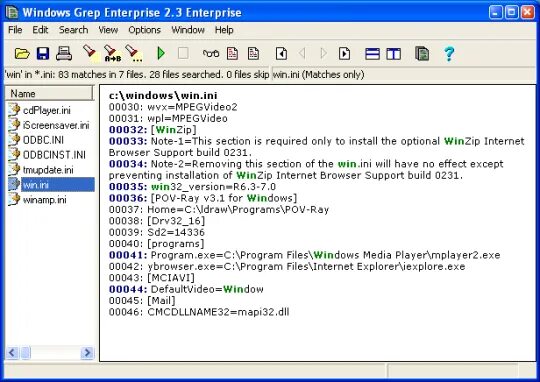The width and height of the screenshot is (540, 382).
Task: Open the Search menu
Action: click(73, 30)
